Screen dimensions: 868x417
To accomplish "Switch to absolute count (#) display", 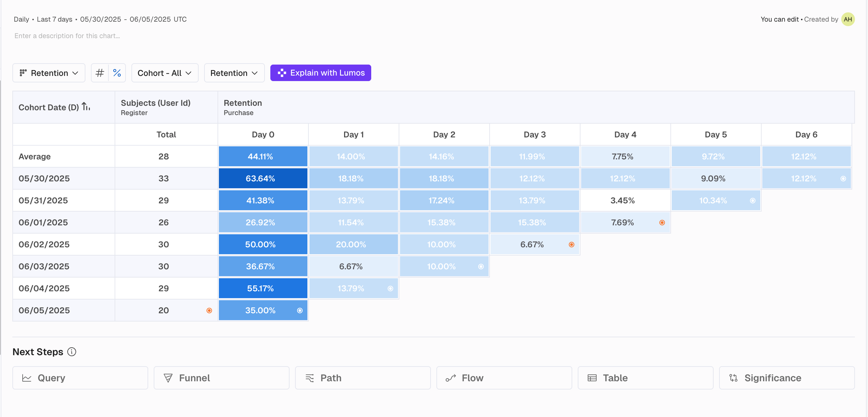I will pos(100,73).
